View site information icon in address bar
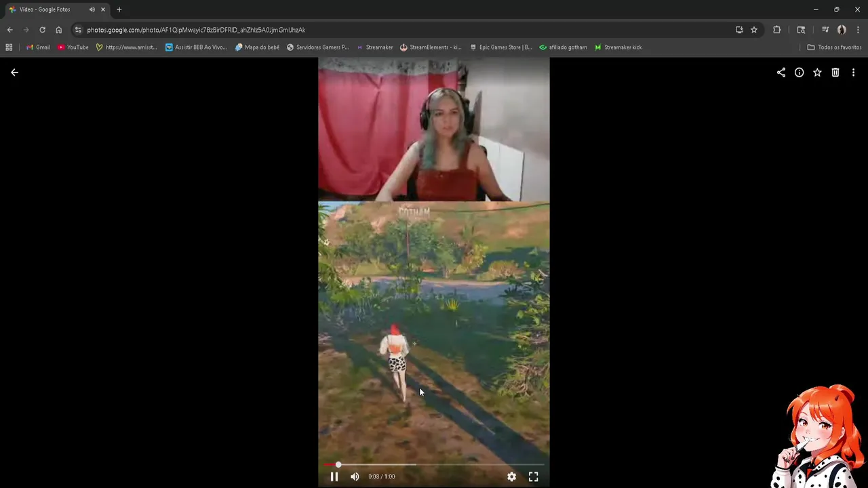 click(x=78, y=30)
